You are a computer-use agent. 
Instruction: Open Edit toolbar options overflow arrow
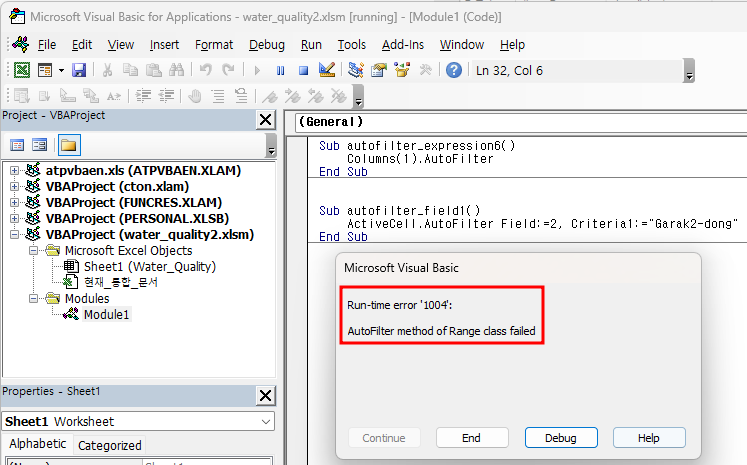(358, 96)
